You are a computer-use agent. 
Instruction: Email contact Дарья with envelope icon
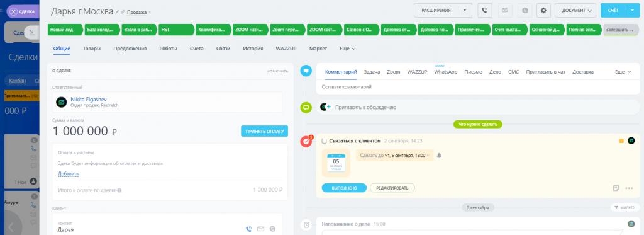click(x=260, y=229)
